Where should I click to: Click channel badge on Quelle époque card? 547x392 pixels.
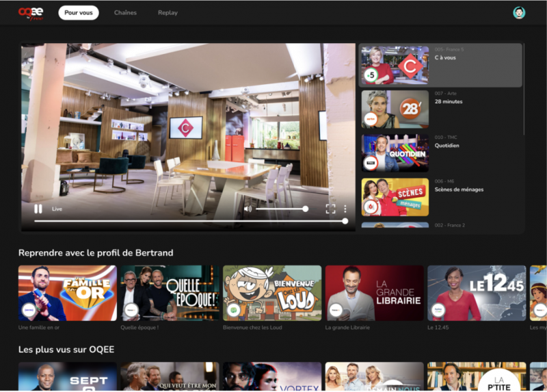click(131, 310)
